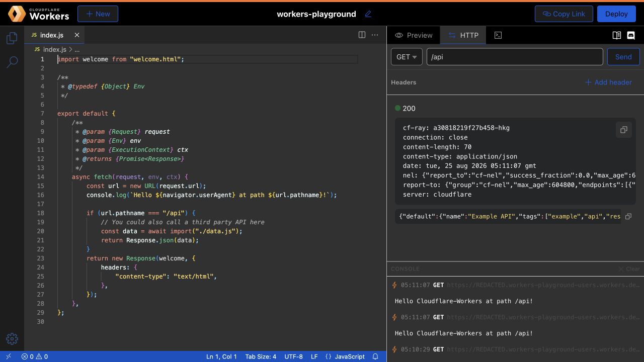
Task: Open the documentation book icon
Action: (x=616, y=35)
